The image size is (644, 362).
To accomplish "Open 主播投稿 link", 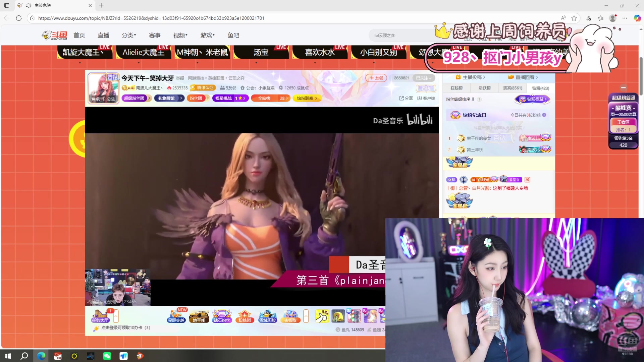I will pos(471,77).
